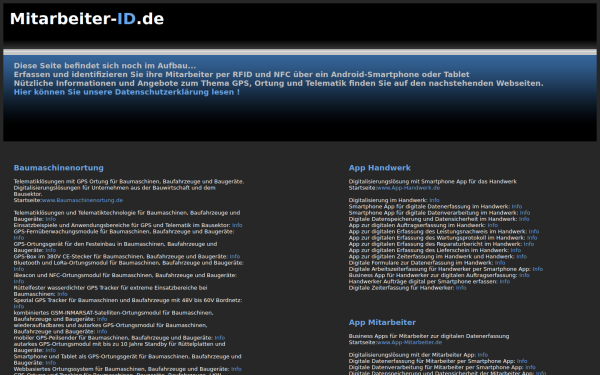Open Info for Business App für Handwerker
Screen dimensions: 600x375
click(525, 276)
